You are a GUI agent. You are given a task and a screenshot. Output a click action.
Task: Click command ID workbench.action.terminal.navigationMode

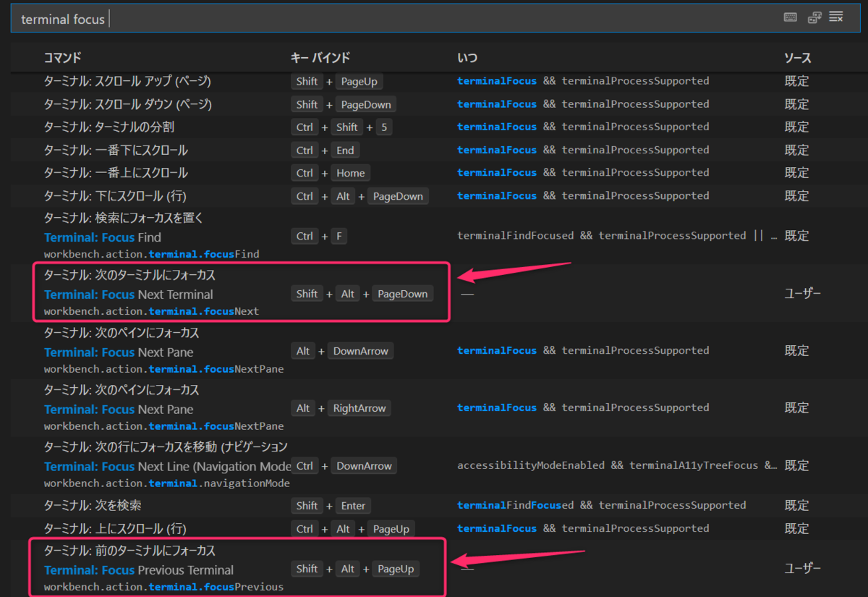point(167,483)
